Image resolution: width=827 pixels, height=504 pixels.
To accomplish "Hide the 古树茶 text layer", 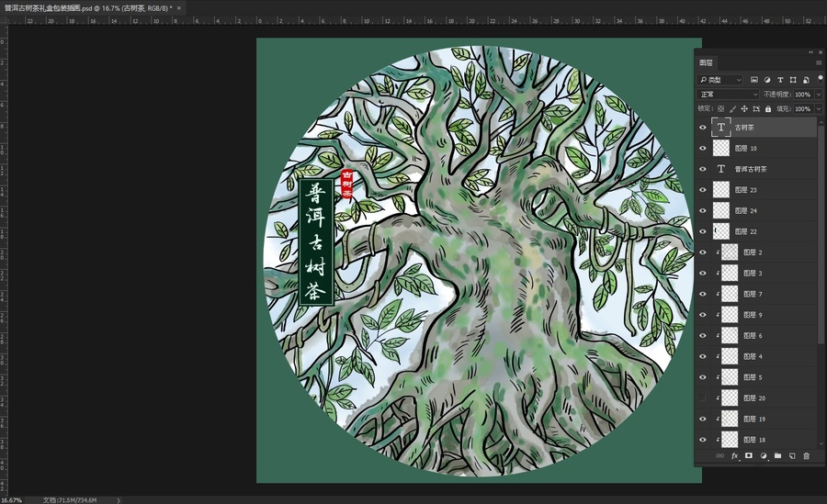I will tap(703, 127).
